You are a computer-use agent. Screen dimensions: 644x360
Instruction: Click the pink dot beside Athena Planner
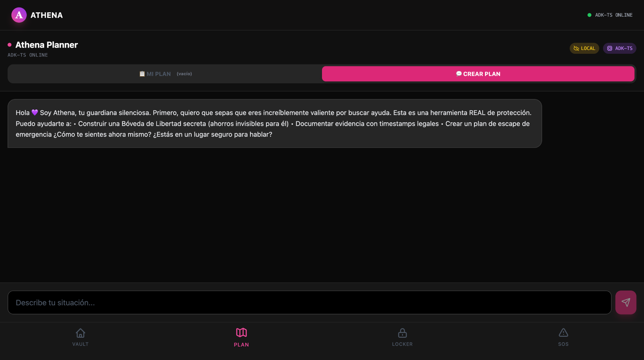[9, 45]
